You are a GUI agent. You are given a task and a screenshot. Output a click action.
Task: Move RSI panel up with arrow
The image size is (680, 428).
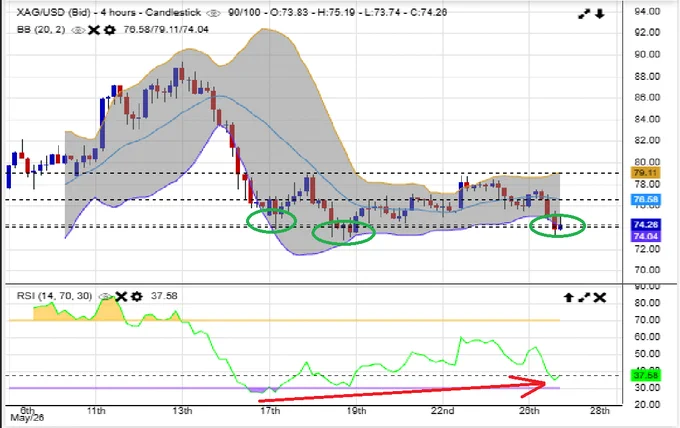click(x=569, y=297)
